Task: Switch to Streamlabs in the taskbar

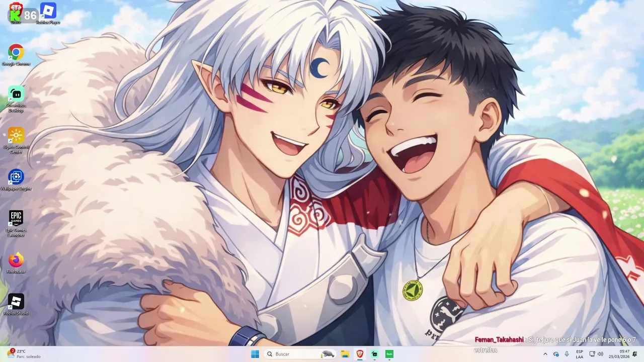Action: (x=374, y=354)
